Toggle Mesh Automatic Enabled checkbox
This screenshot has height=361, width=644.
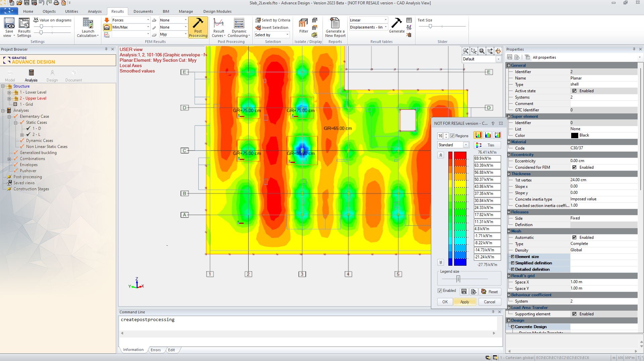pyautogui.click(x=574, y=238)
